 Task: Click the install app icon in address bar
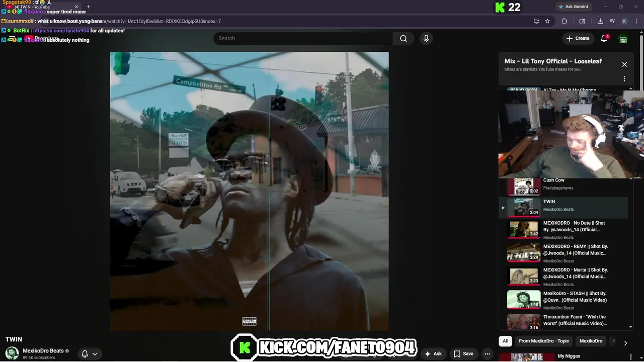(x=536, y=21)
